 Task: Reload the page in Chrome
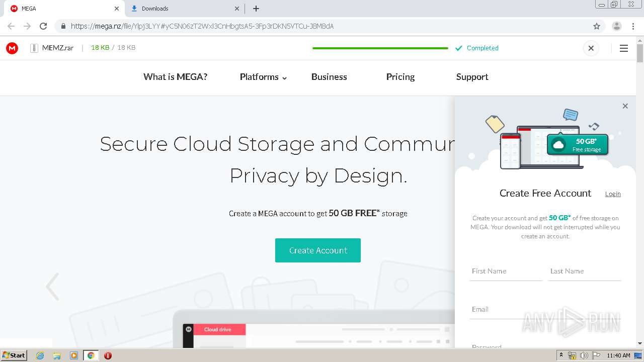(x=43, y=26)
